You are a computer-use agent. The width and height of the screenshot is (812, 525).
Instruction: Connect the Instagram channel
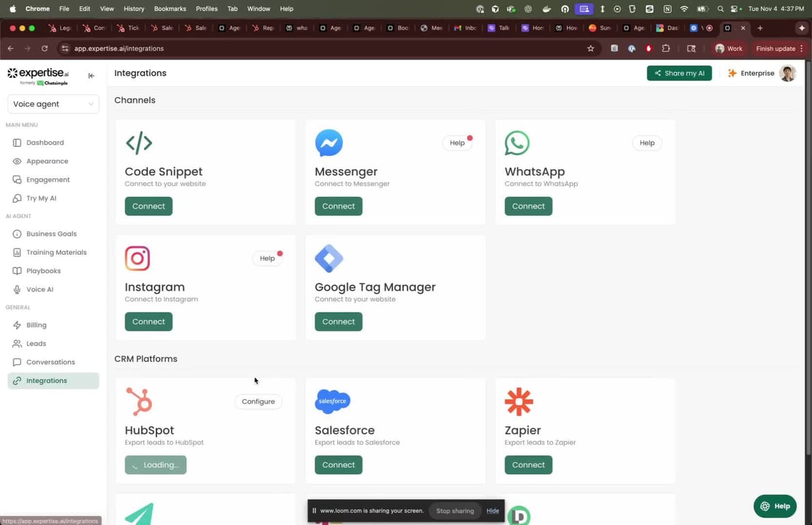pyautogui.click(x=148, y=321)
